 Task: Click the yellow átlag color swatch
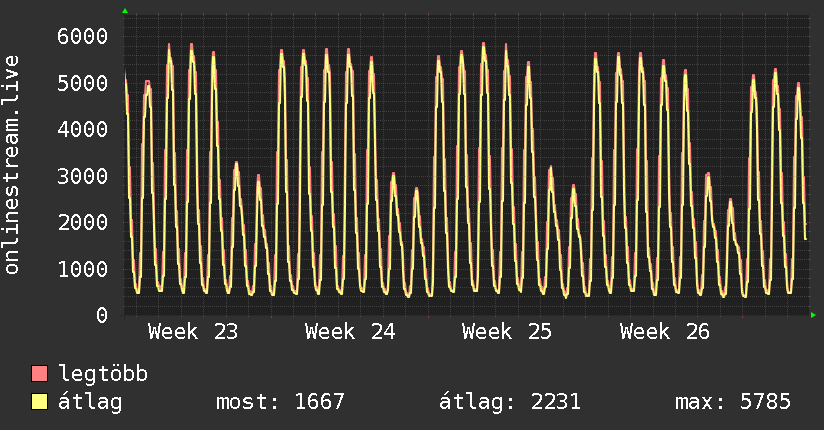(x=39, y=401)
